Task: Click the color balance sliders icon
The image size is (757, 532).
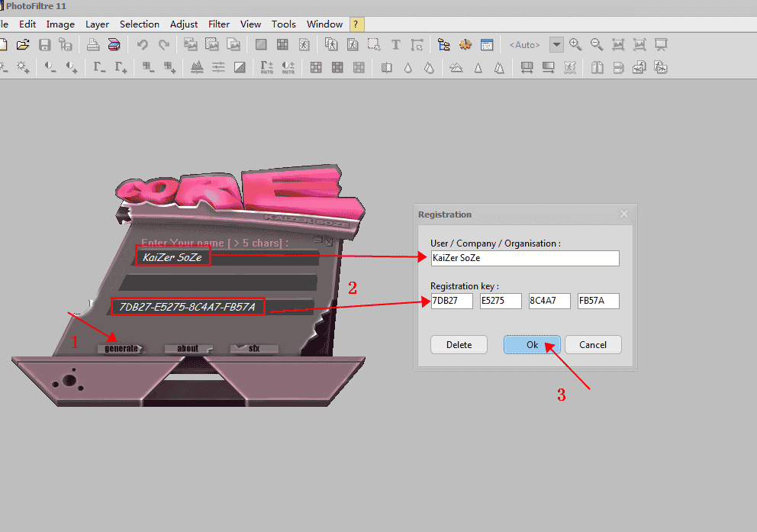Action: (x=218, y=67)
